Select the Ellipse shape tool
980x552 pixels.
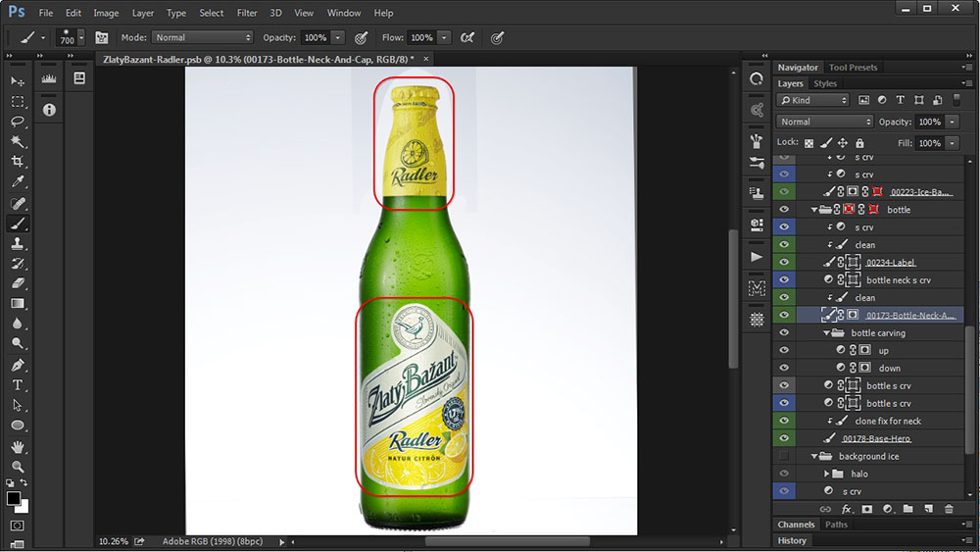tap(18, 426)
